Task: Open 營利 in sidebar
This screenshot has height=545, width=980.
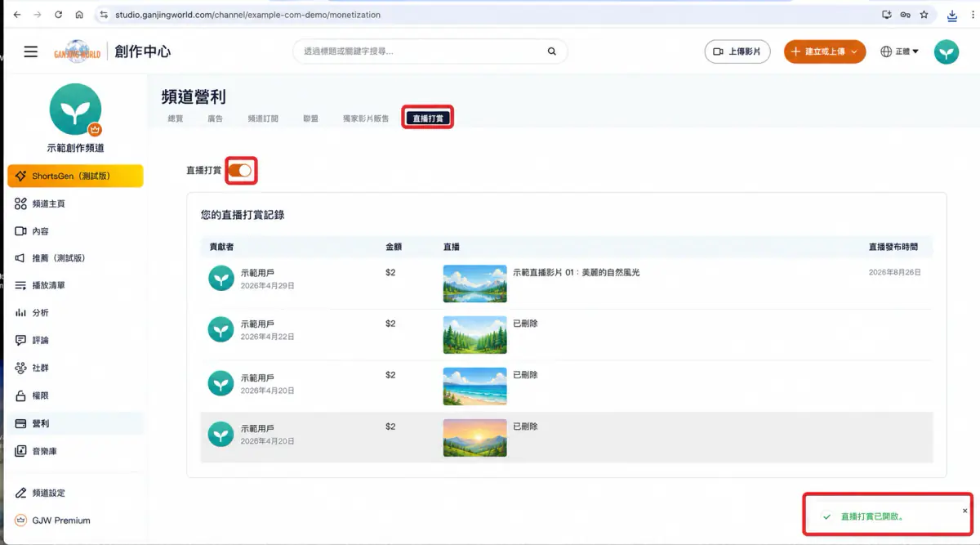Action: (75, 423)
